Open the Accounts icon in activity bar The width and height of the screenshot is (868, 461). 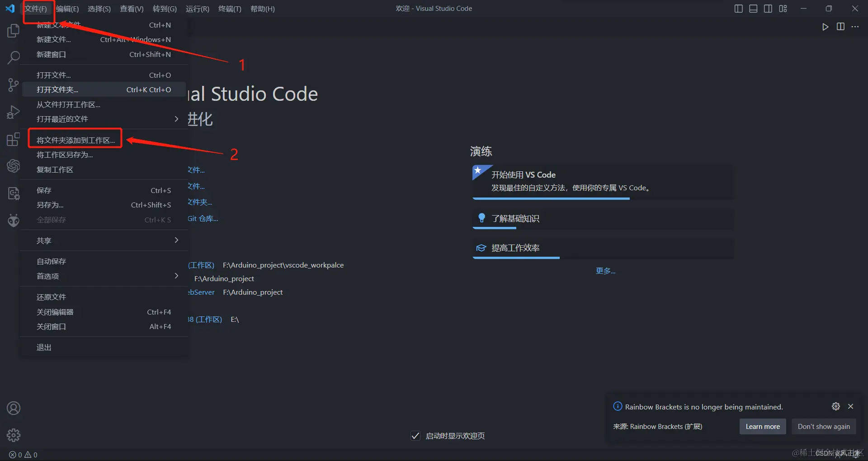click(14, 408)
